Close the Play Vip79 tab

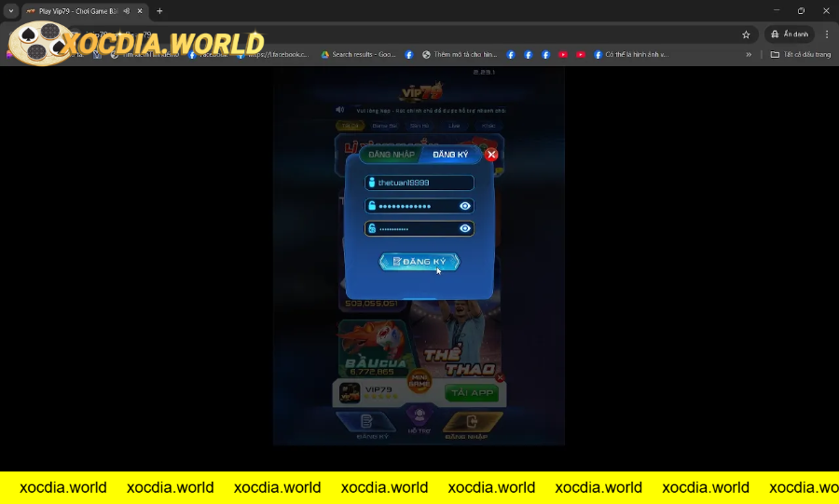(140, 10)
